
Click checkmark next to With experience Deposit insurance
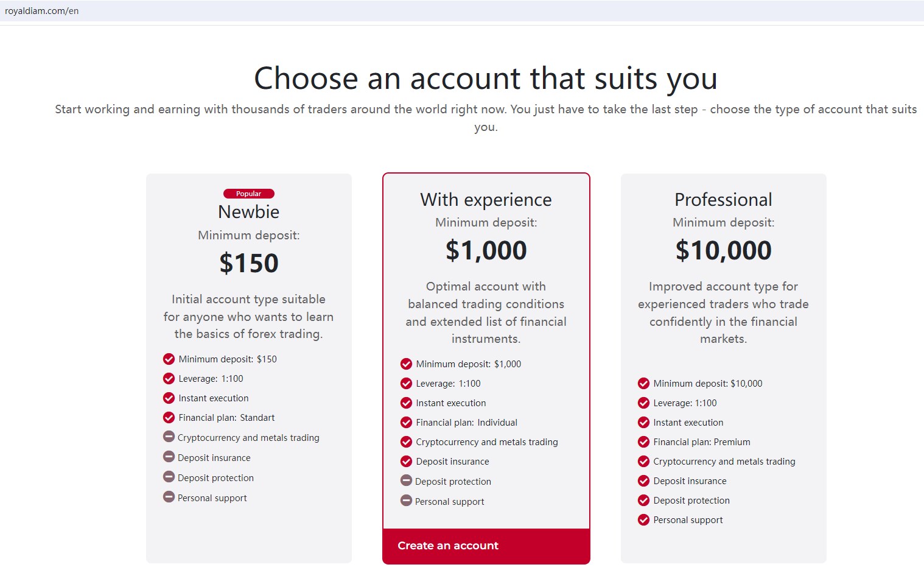coord(407,462)
